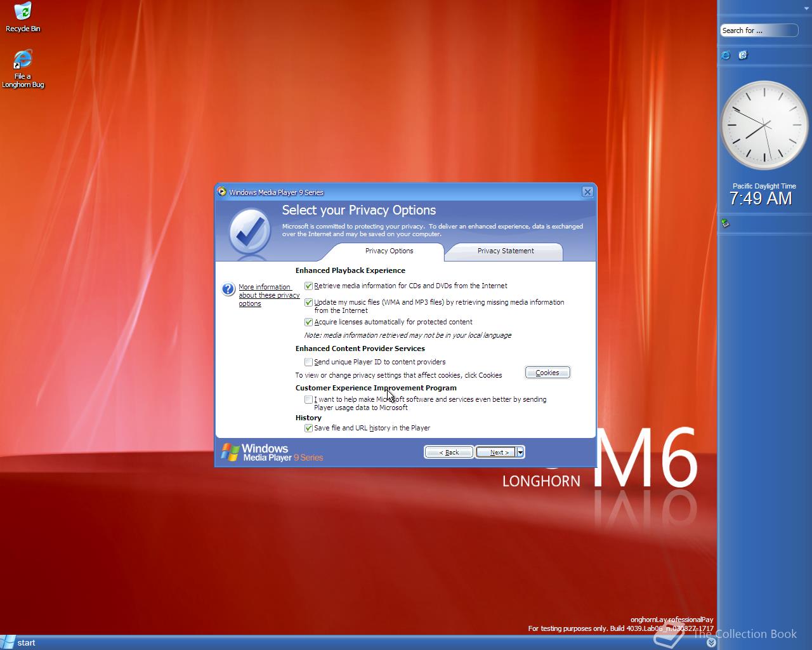Viewport: 812px width, 650px height.
Task: Enable the Customer Experience Improvement Program checkbox
Action: [x=308, y=400]
